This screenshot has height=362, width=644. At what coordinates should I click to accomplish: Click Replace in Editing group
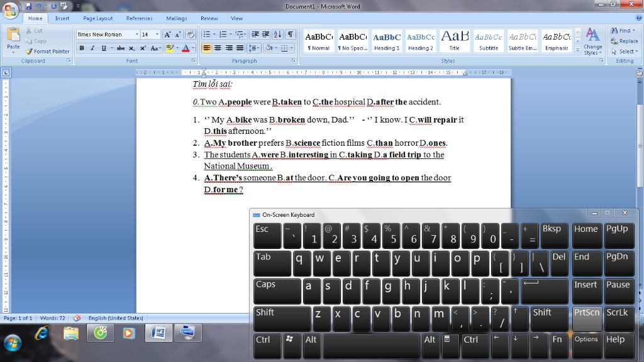pyautogui.click(x=625, y=41)
